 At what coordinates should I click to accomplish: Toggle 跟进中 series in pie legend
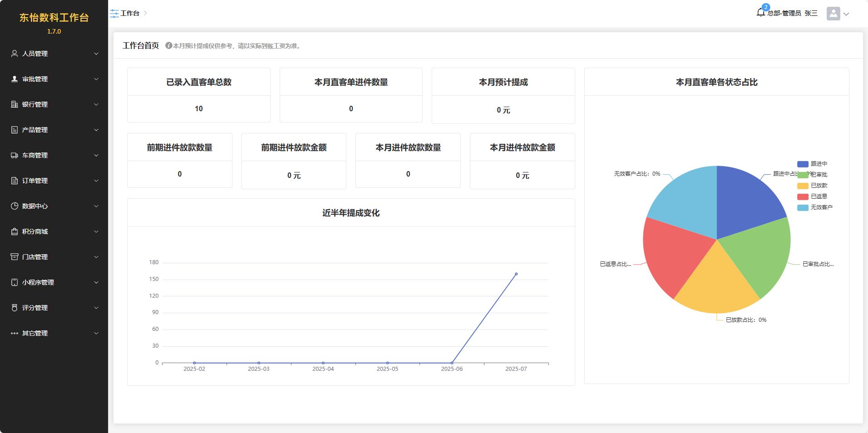tap(812, 164)
